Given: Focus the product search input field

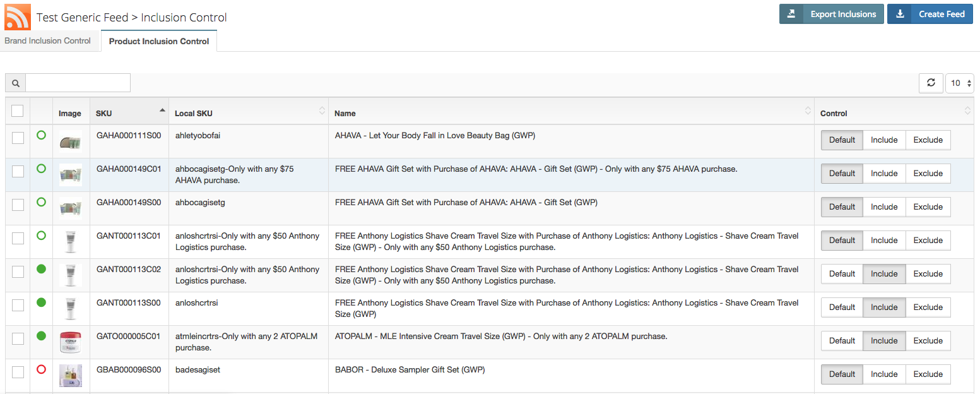Looking at the screenshot, I should pos(78,83).
